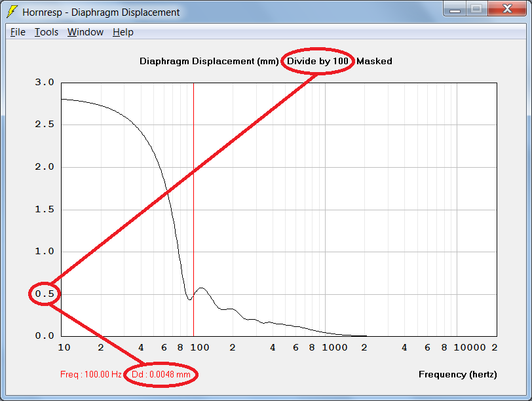
Task: Click the 2.5 y-axis value
Action: pyautogui.click(x=45, y=124)
